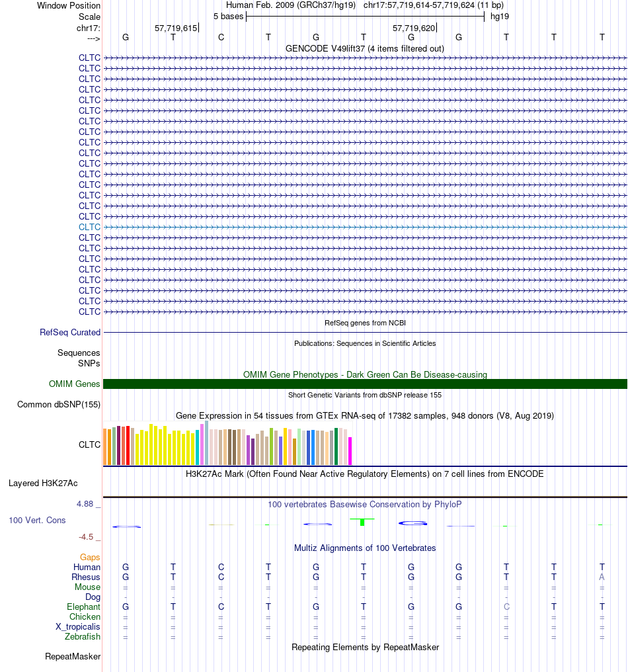This screenshot has width=628, height=672.
Task: Click the dark green bar in GTEx chart
Action: pos(336,446)
